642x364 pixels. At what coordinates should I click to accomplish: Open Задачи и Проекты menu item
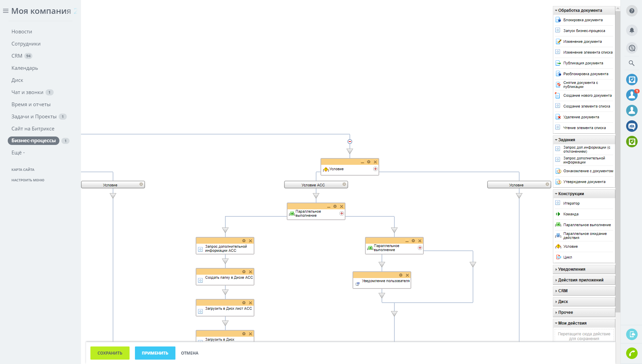(34, 117)
